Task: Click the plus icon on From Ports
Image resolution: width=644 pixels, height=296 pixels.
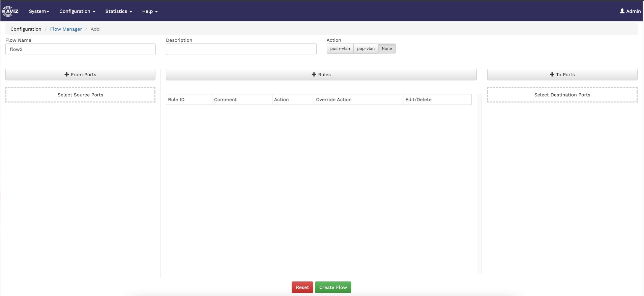Action: 67,75
